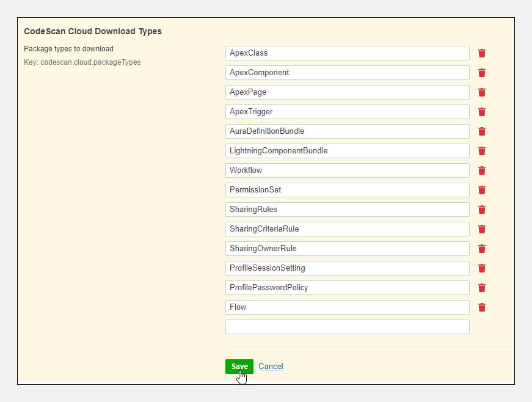Focus the ApexPage text field
The image size is (532, 402).
[x=347, y=92]
